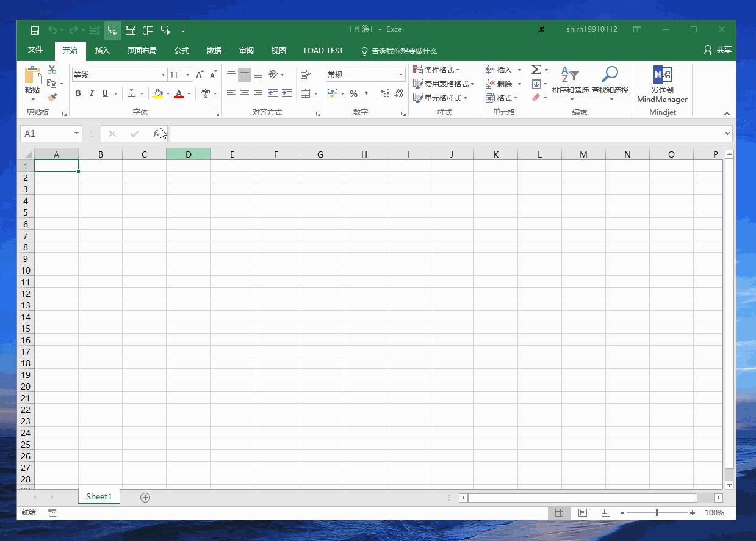Activate the Format Painter brush
Viewport: 756px width, 541px height.
(52, 97)
